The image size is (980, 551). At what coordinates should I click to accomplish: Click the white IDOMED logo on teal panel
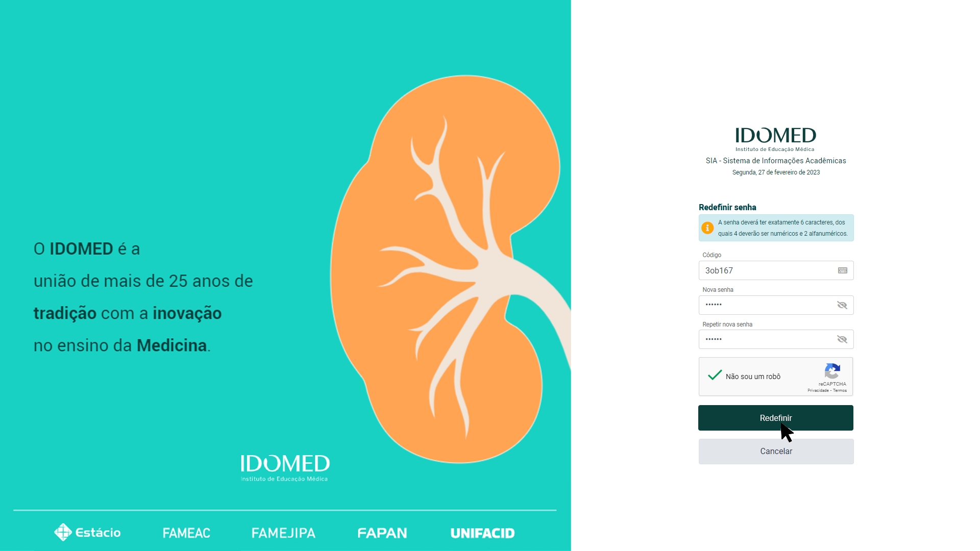[x=285, y=468]
